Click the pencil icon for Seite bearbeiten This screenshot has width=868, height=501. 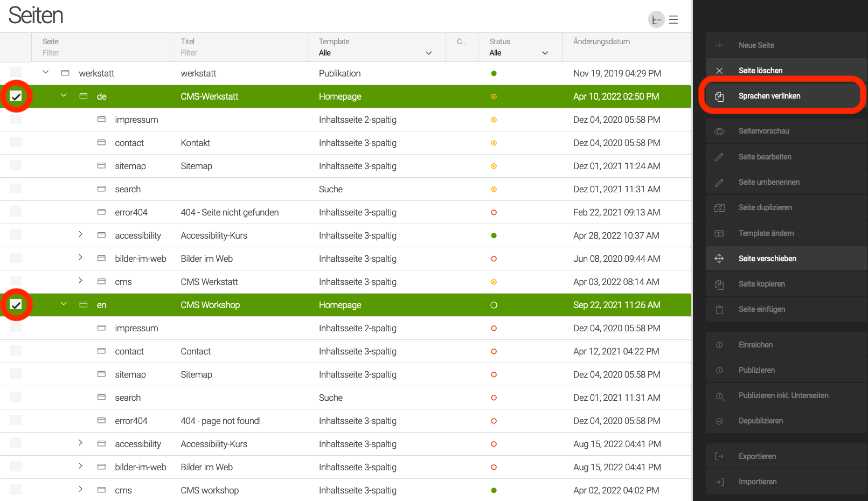click(719, 157)
